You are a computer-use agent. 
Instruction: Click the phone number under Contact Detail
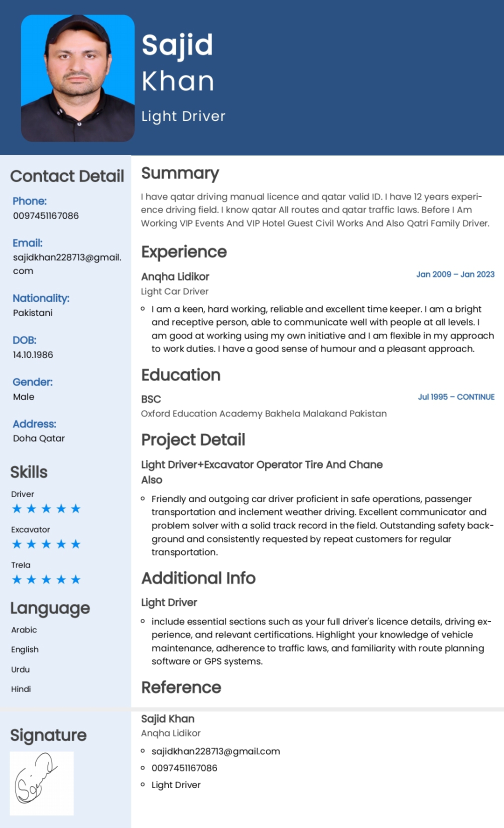click(x=46, y=215)
